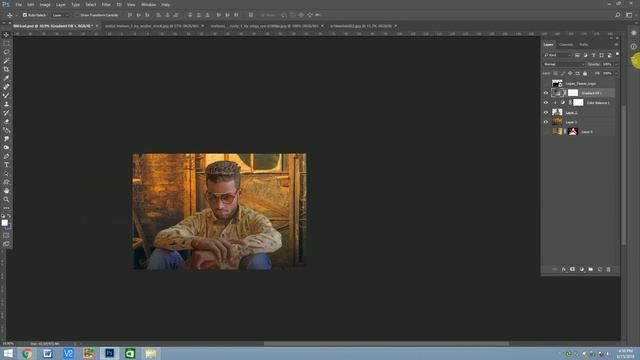
Task: Select the Eraser tool
Action: (6, 122)
